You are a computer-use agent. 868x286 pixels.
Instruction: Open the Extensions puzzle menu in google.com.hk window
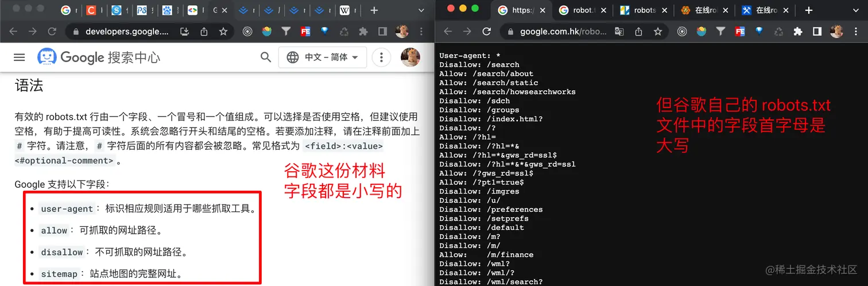pos(798,32)
